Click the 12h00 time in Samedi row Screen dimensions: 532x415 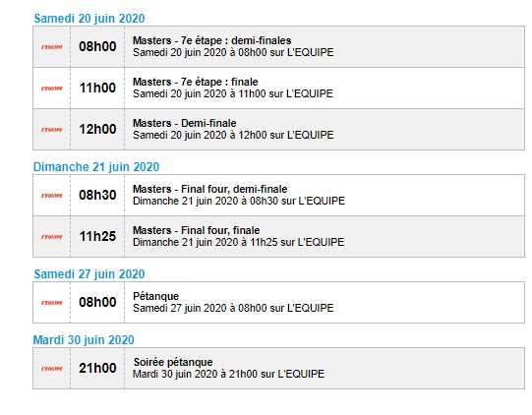pyautogui.click(x=97, y=129)
